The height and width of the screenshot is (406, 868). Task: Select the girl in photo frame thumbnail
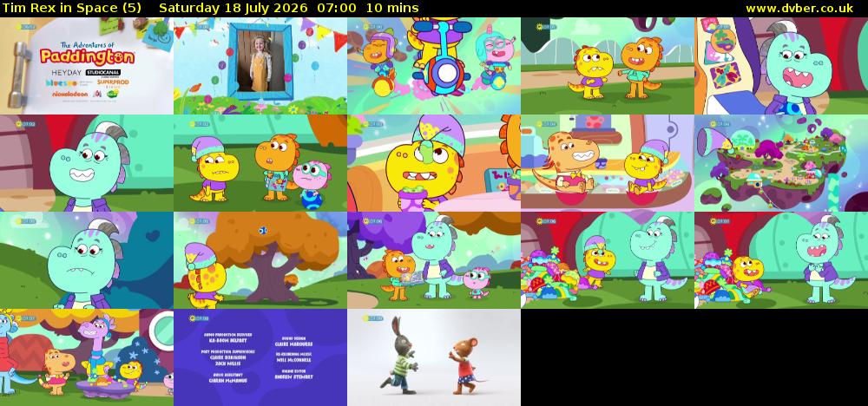pos(260,66)
